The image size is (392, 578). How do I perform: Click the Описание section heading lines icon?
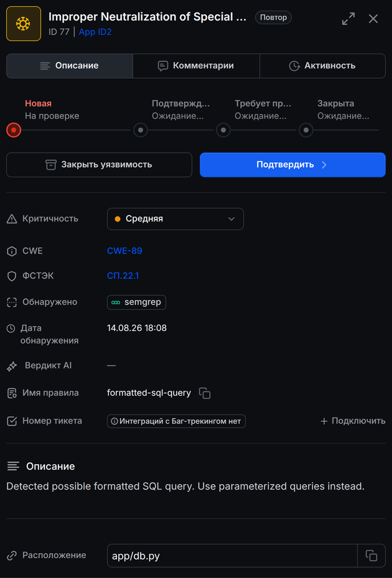click(x=13, y=467)
